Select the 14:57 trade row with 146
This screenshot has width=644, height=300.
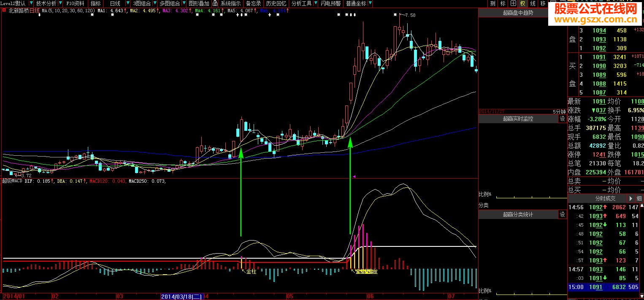pyautogui.click(x=603, y=269)
